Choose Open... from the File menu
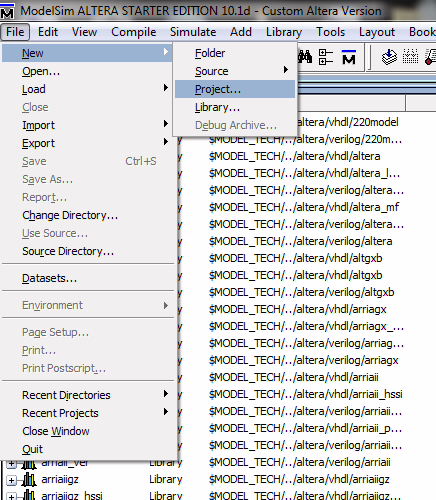Viewport: 436px width, 500px height. (87, 71)
